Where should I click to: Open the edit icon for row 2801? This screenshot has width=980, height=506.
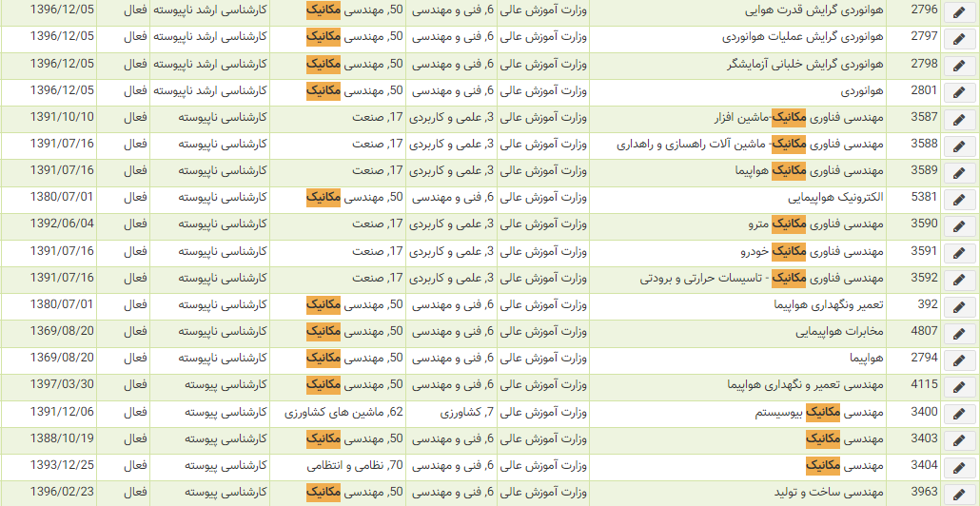pos(959,92)
